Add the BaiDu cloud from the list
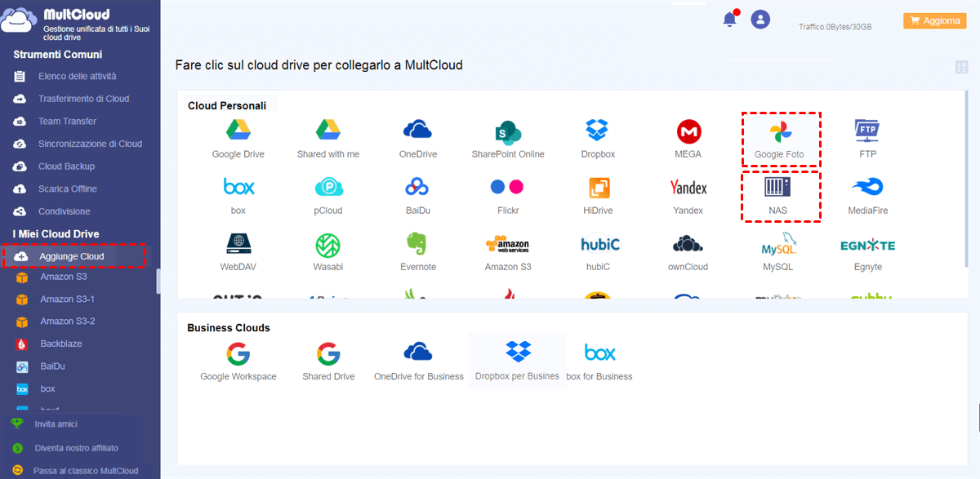Screen dimensions: 980x479 (x=417, y=188)
